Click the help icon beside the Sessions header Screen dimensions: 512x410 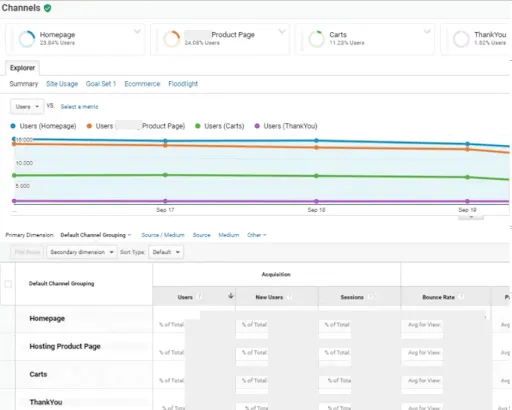(x=371, y=297)
